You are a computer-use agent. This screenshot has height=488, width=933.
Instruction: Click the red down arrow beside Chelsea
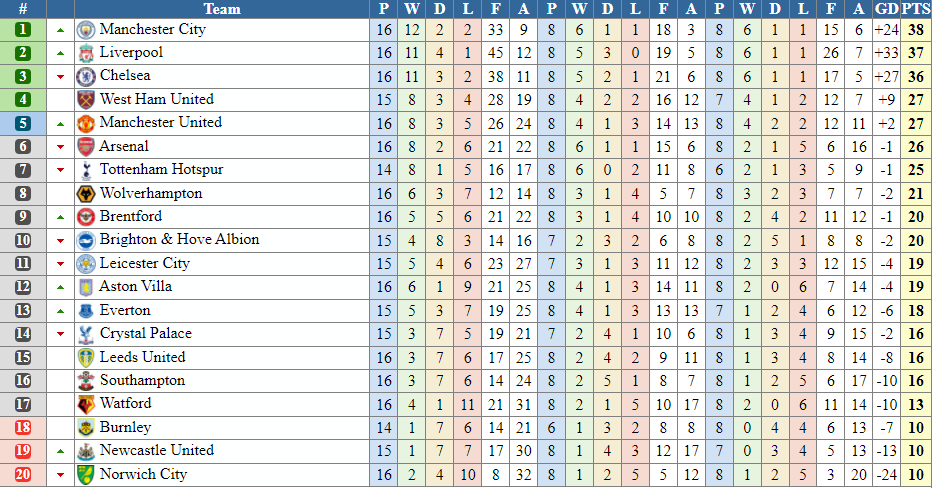[x=60, y=77]
